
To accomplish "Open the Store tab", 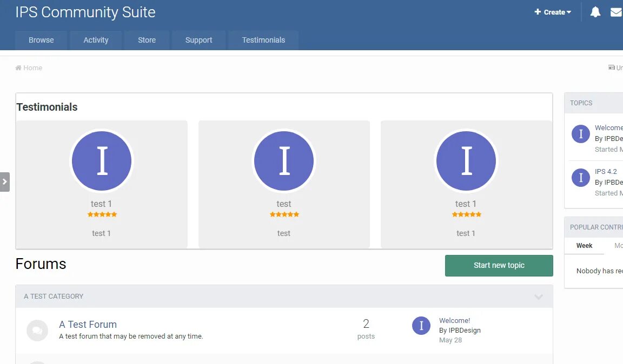I will (x=147, y=40).
